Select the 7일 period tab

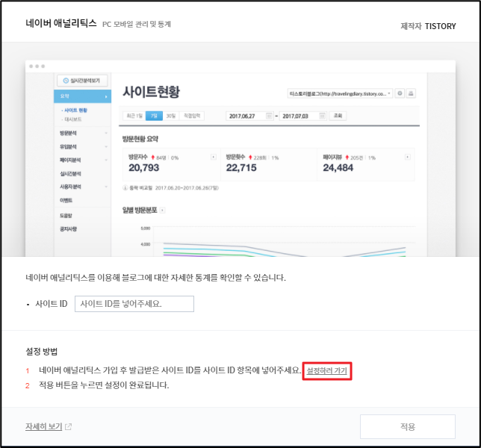[154, 116]
